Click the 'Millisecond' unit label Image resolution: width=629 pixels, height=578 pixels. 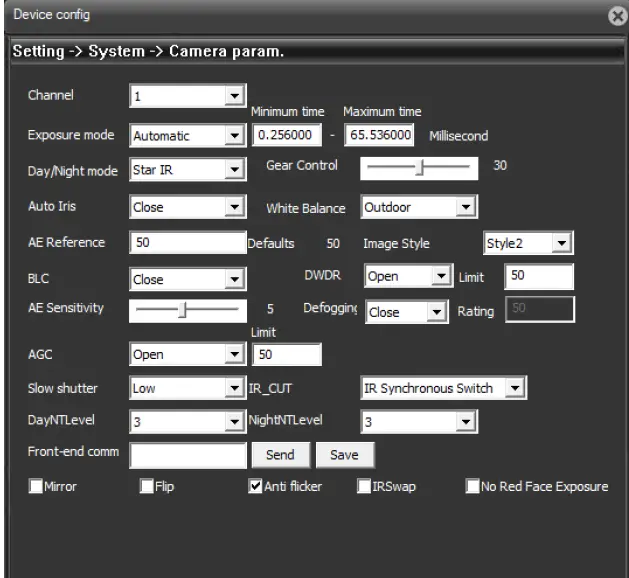coord(459,136)
